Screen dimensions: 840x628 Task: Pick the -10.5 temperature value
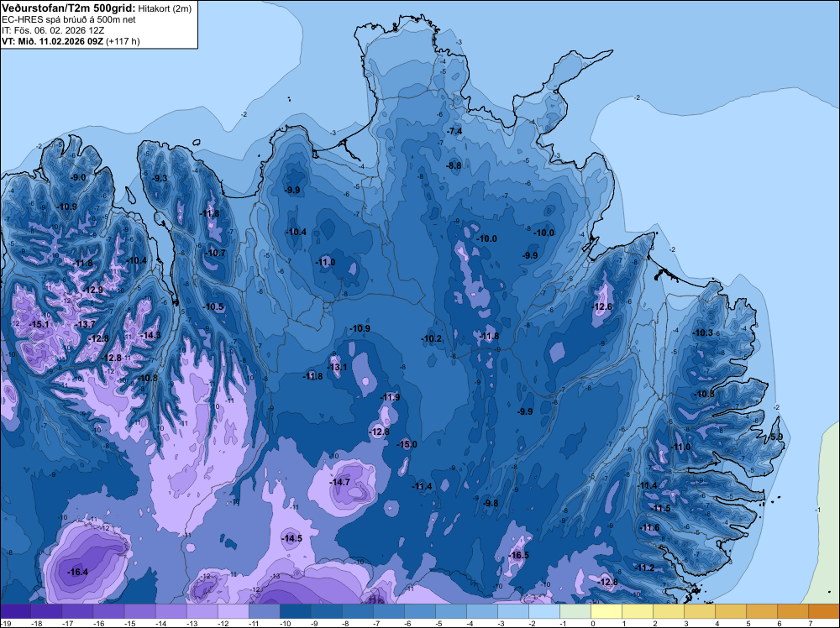point(213,306)
